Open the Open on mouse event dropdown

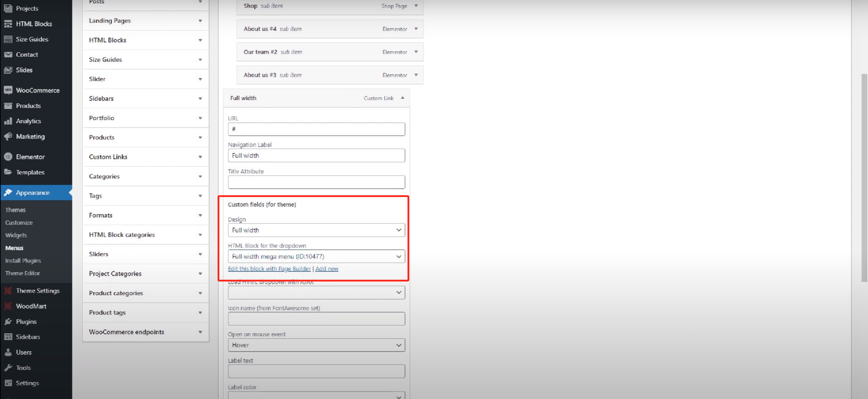[x=316, y=345]
